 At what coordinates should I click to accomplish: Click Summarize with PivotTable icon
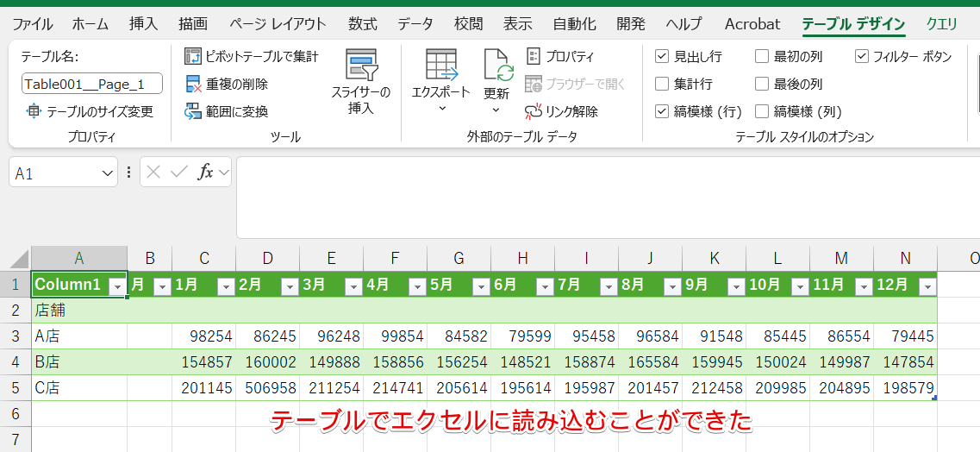(194, 56)
